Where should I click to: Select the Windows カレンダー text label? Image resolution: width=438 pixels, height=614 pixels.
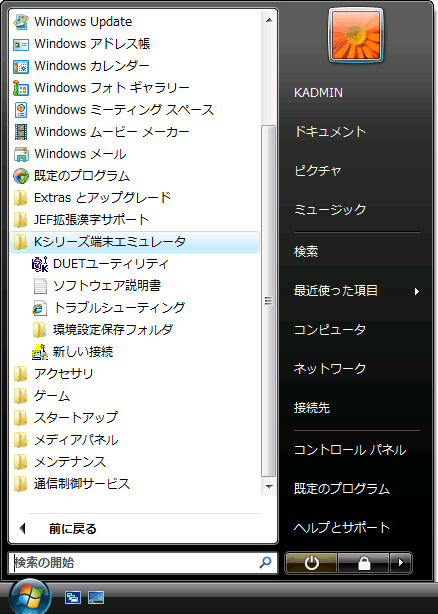tap(92, 66)
